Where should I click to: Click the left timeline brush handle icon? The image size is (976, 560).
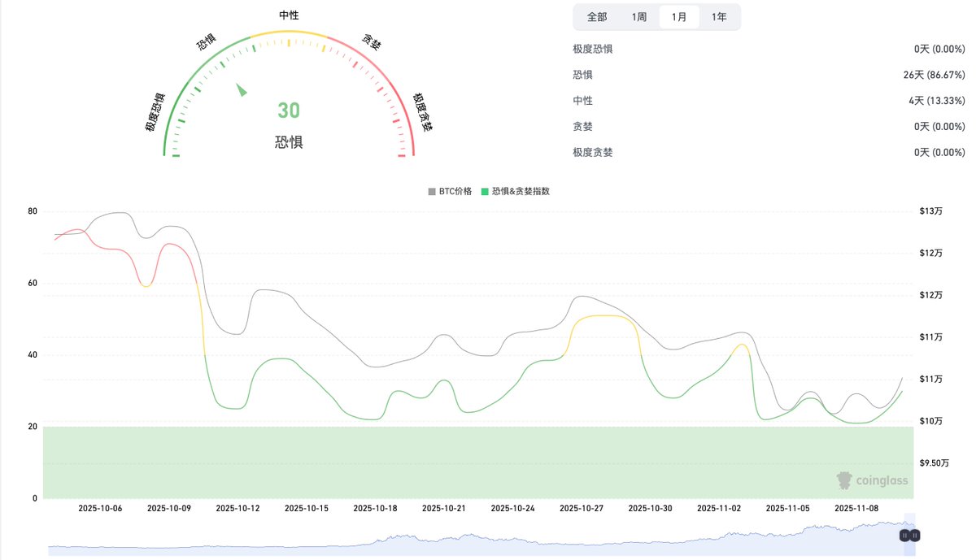tap(904, 536)
